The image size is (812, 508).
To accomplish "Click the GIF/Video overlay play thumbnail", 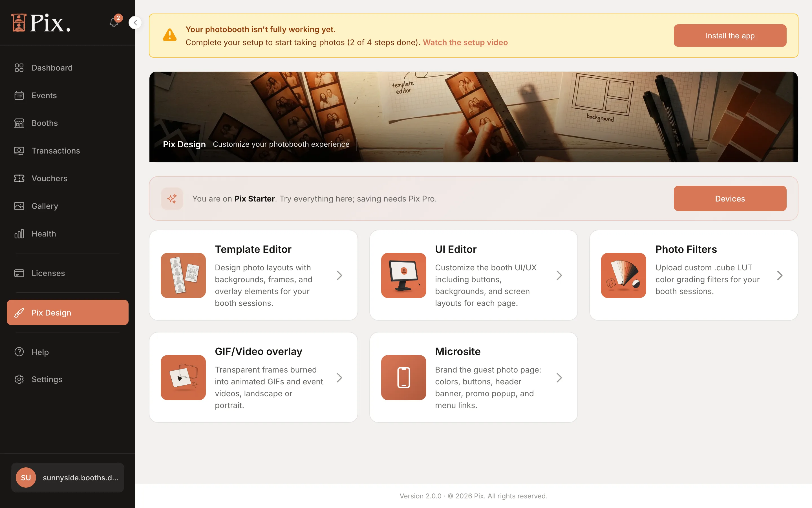I will click(x=183, y=377).
